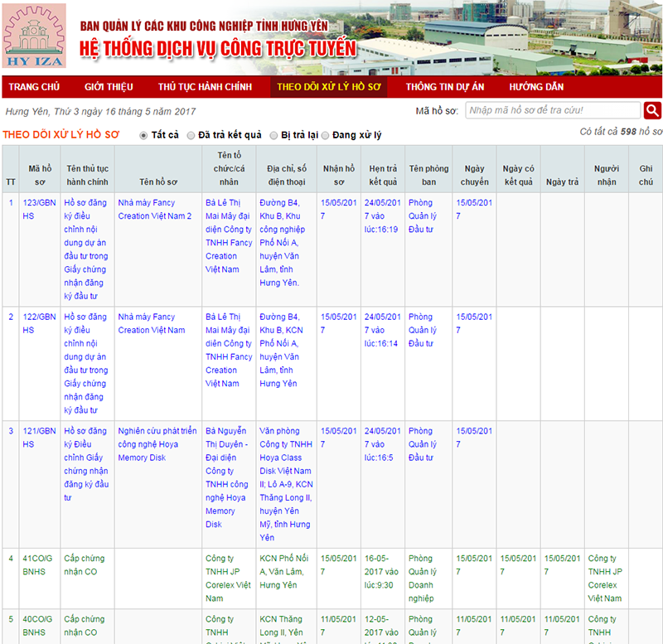This screenshot has width=663, height=644.
Task: Click the red search magnifier button
Action: (652, 111)
